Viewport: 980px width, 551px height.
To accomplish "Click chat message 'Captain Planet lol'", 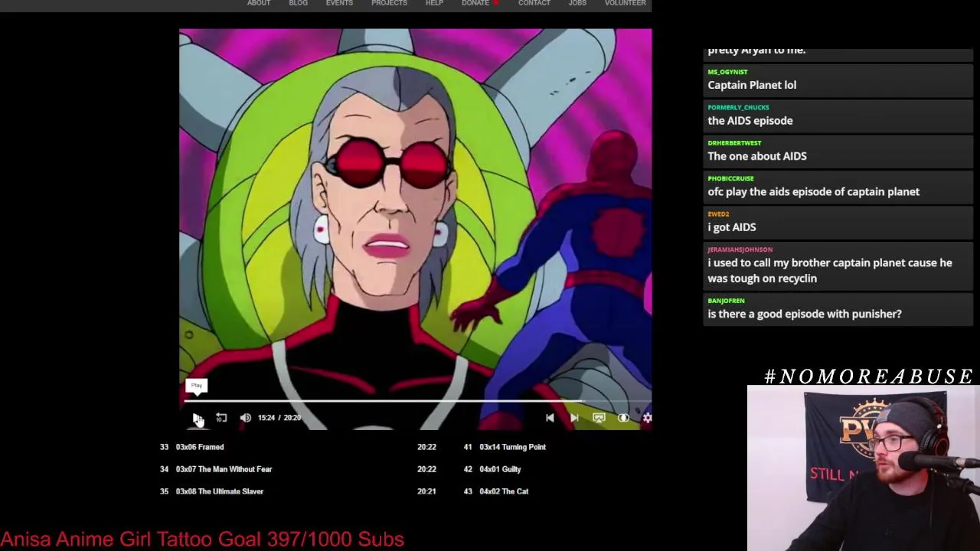I will 752,85.
